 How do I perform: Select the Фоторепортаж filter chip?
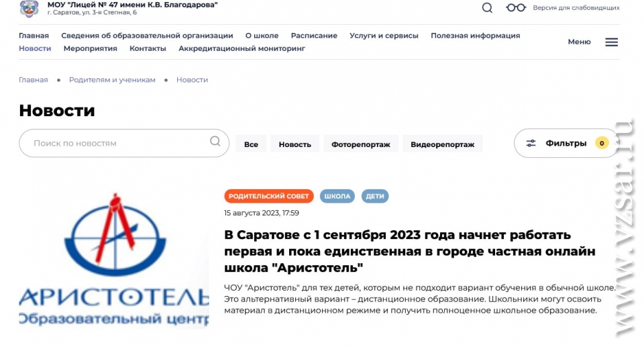pos(361,144)
